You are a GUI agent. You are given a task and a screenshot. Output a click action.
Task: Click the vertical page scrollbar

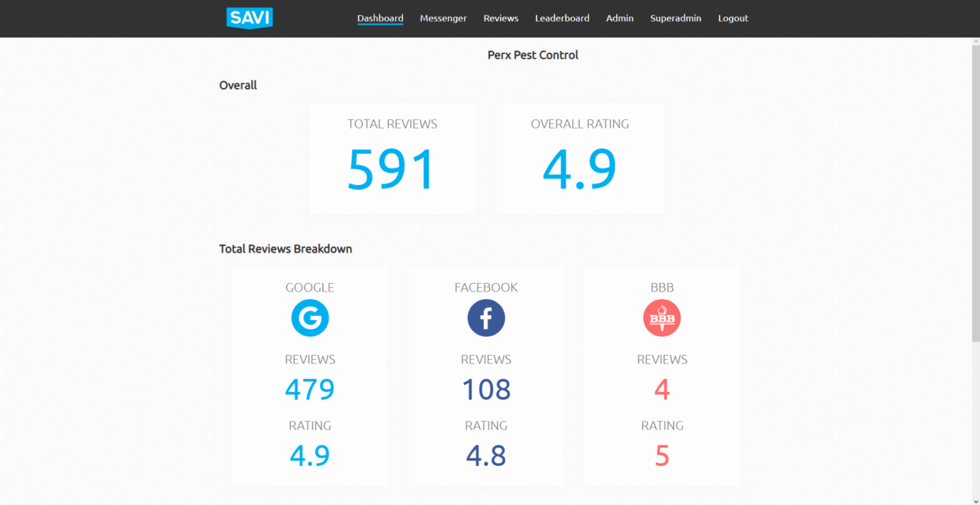pyautogui.click(x=975, y=191)
